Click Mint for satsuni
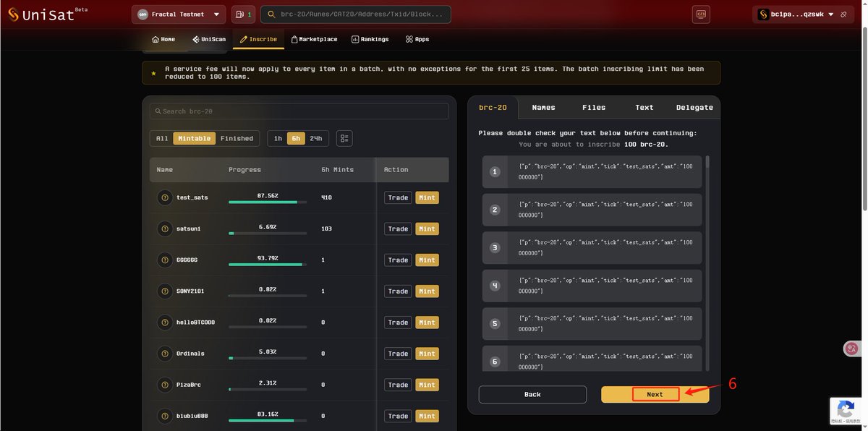The height and width of the screenshot is (431, 868). (x=427, y=229)
